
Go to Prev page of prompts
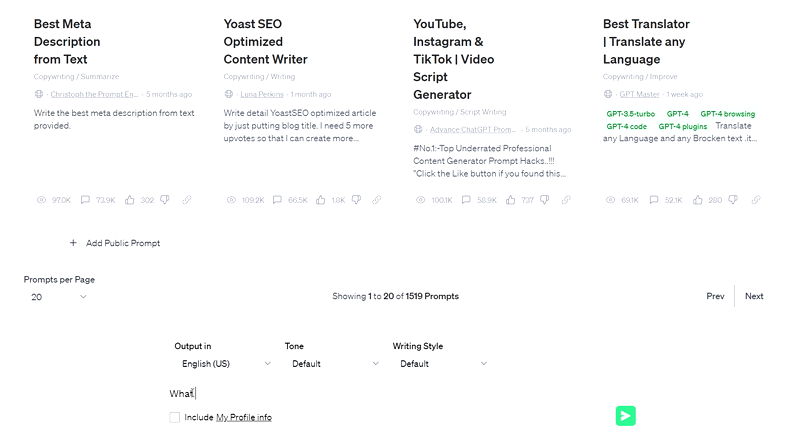coord(715,296)
